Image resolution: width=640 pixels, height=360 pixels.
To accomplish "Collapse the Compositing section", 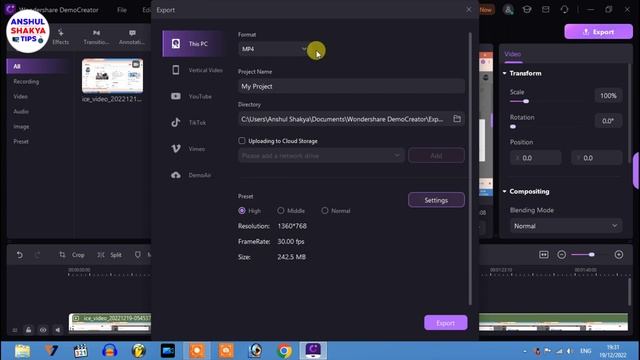I will click(x=504, y=191).
